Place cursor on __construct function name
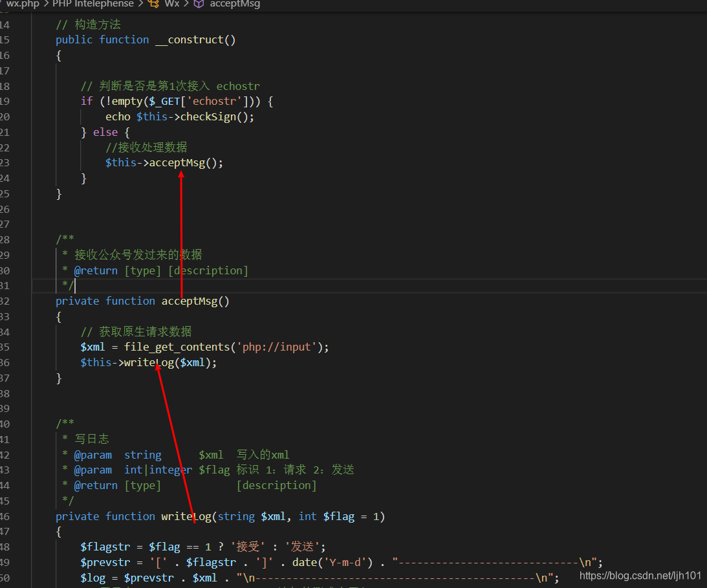Viewport: 707px width, 588px height. point(190,40)
